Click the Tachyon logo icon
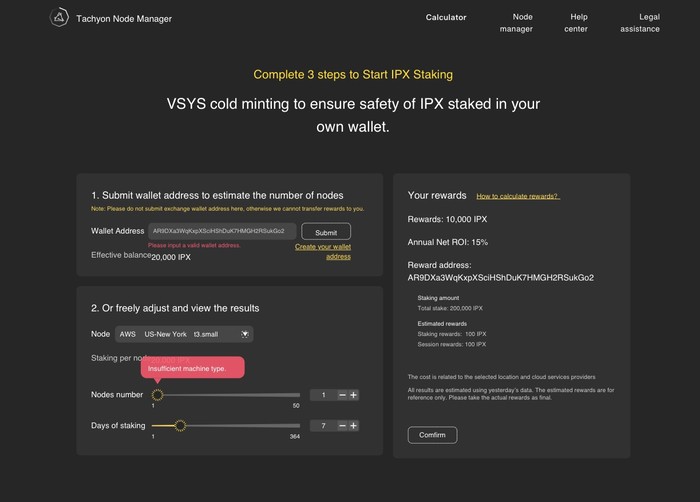The height and width of the screenshot is (502, 700). coord(59,18)
